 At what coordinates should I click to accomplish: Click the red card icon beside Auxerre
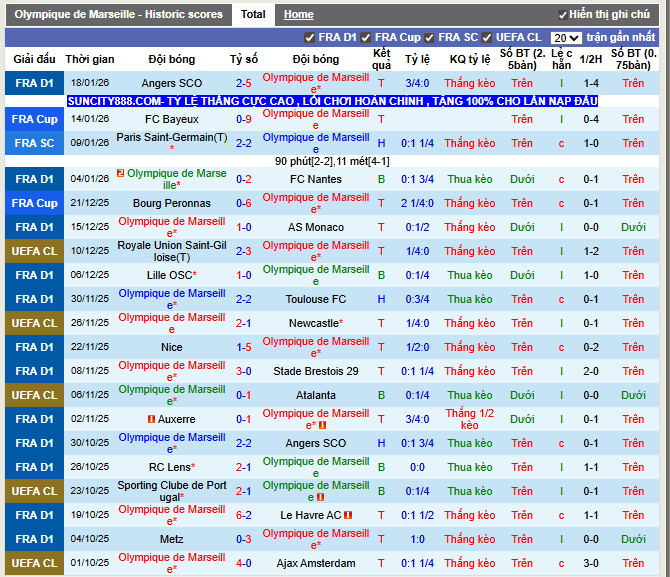coord(151,419)
